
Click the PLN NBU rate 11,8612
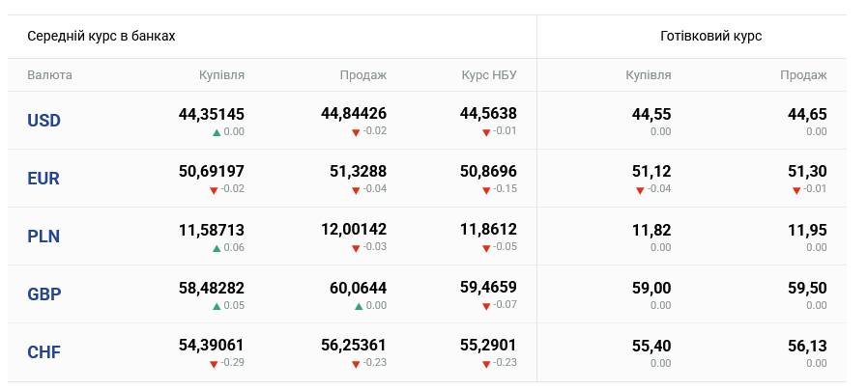coord(488,229)
